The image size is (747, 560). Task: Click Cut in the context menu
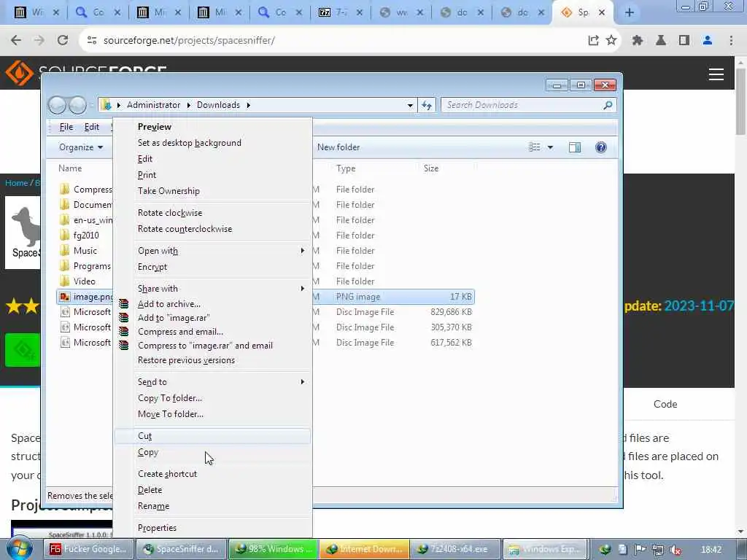coord(212,436)
